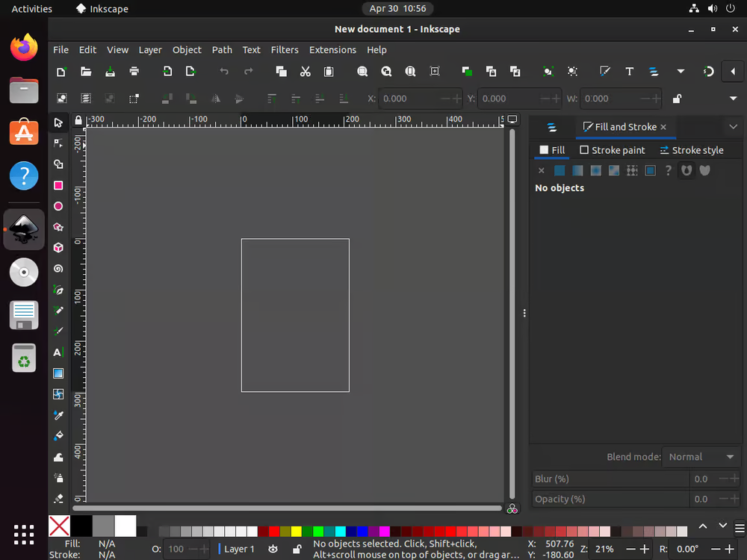This screenshot has width=747, height=560.
Task: Select the Eraser tool
Action: pyautogui.click(x=58, y=498)
